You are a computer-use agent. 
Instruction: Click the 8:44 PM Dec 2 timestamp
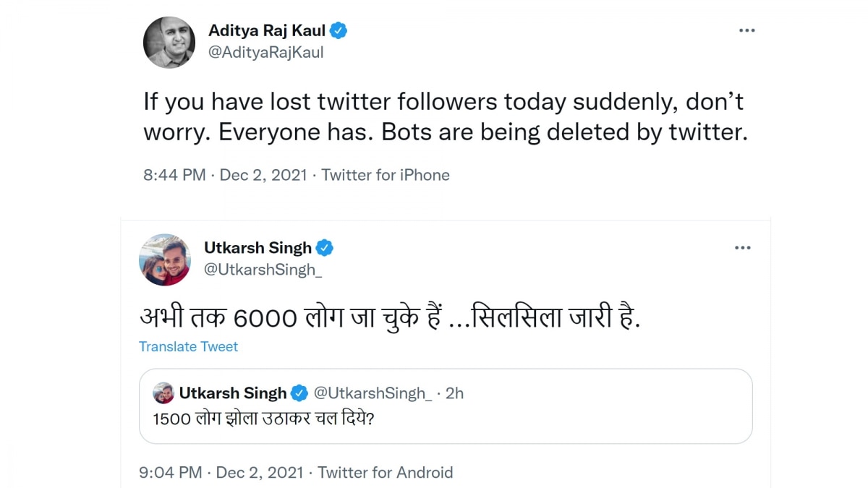(224, 175)
